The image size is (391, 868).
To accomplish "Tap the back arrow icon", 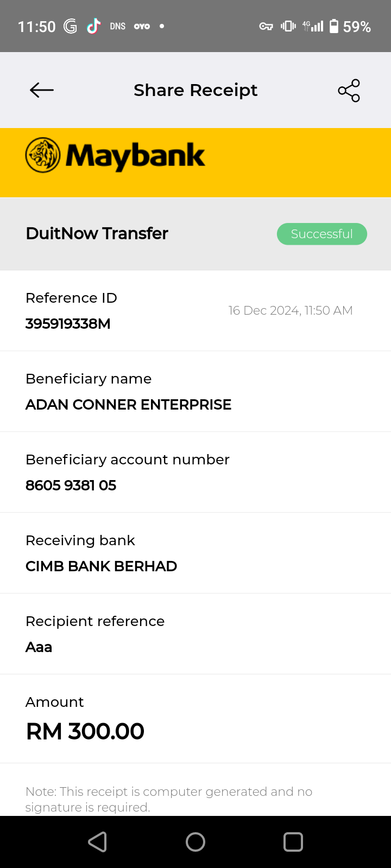I will pyautogui.click(x=42, y=90).
